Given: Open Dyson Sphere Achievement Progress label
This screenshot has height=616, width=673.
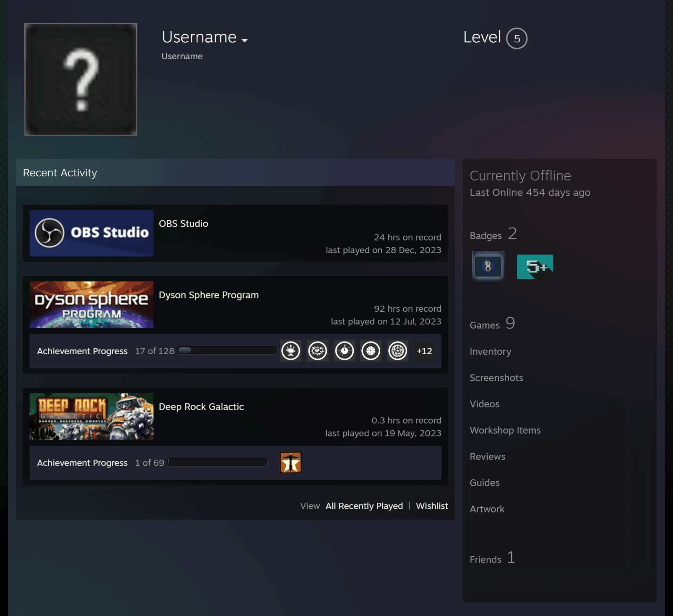Looking at the screenshot, I should [x=82, y=351].
